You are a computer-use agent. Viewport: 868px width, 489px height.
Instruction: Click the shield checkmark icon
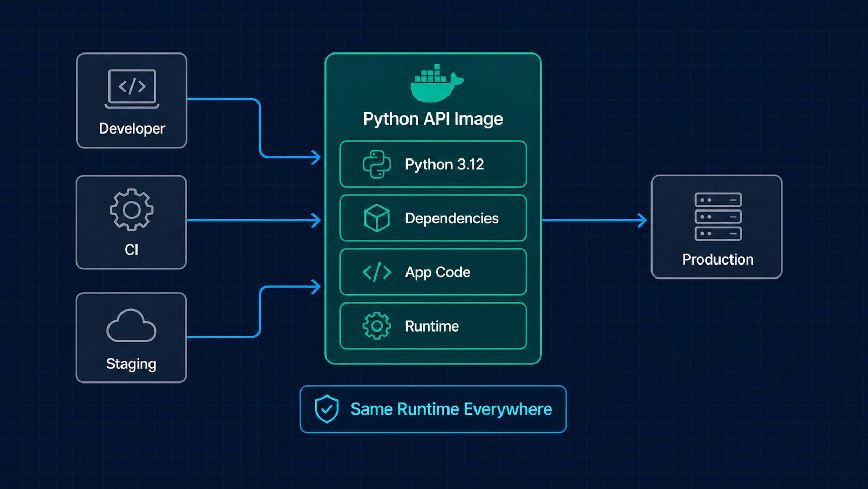[327, 409]
